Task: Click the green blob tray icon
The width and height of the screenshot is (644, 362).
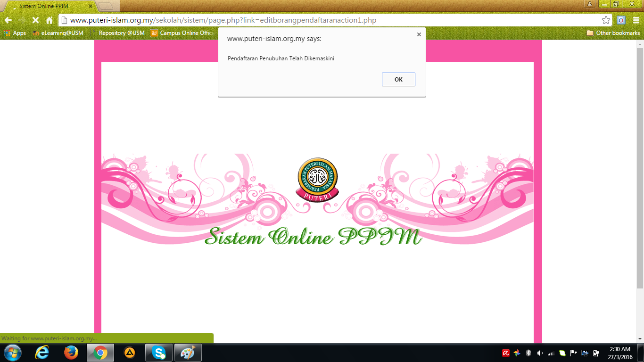Action: (x=562, y=353)
